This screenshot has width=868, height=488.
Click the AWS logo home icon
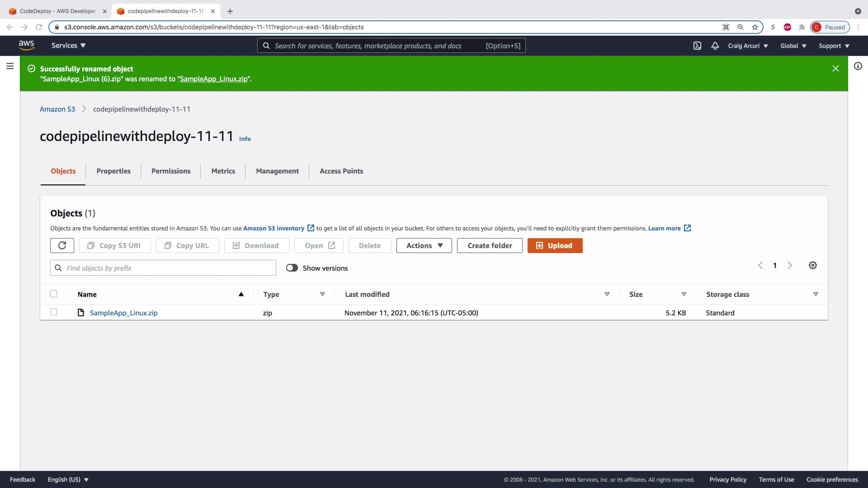click(26, 45)
